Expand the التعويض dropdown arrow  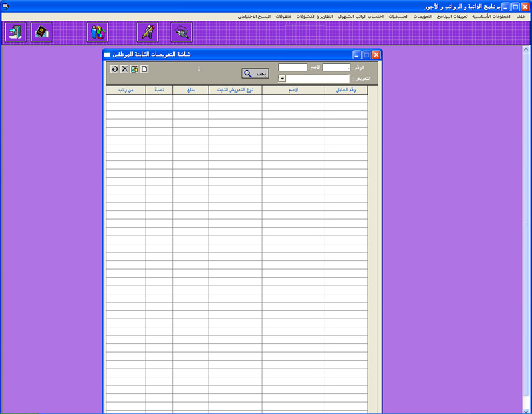click(x=282, y=79)
